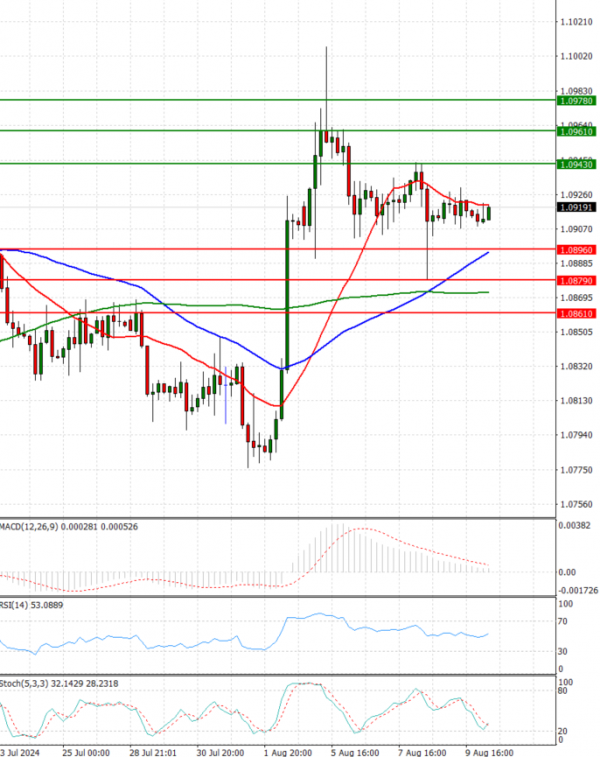Click the 1.08610 red support label
Image resolution: width=600 pixels, height=757 pixels.
(576, 314)
